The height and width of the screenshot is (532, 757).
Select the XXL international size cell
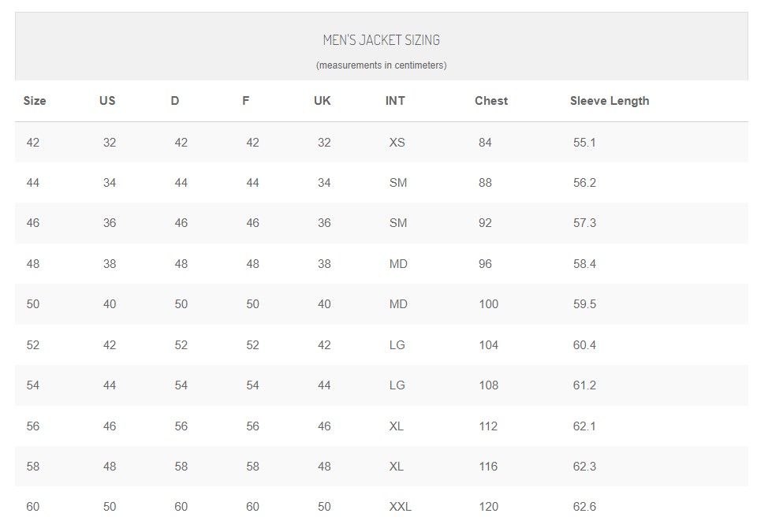pyautogui.click(x=400, y=507)
